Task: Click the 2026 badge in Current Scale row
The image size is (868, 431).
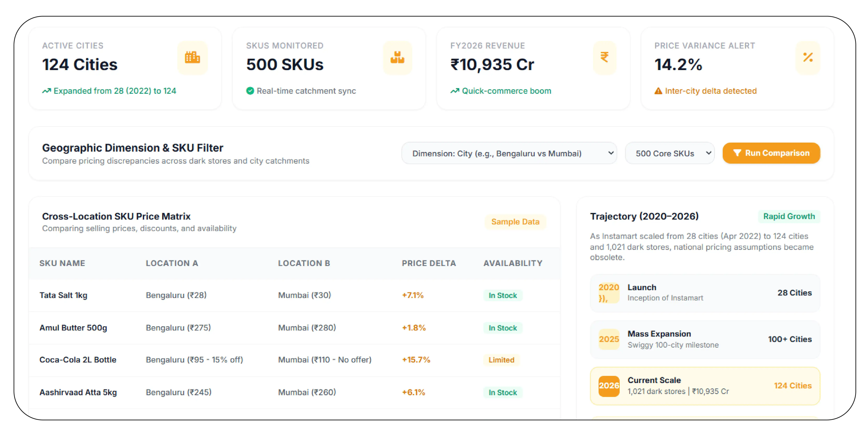Action: point(609,386)
